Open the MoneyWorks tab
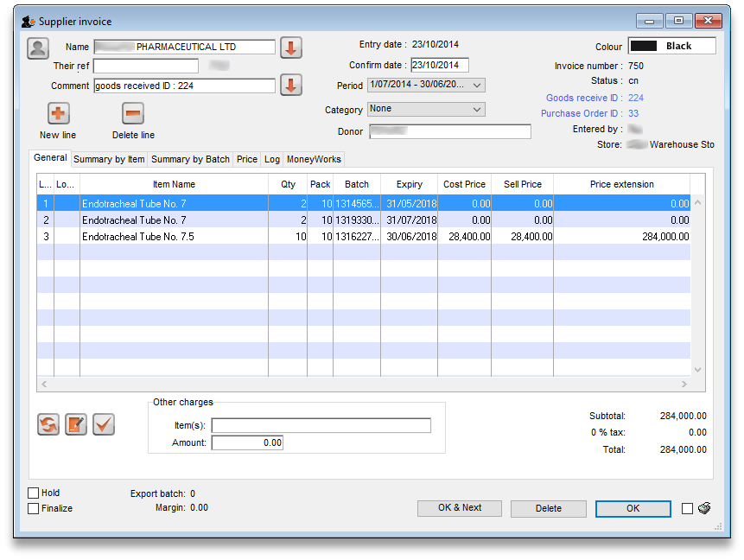The height and width of the screenshot is (560, 744). tap(314, 159)
